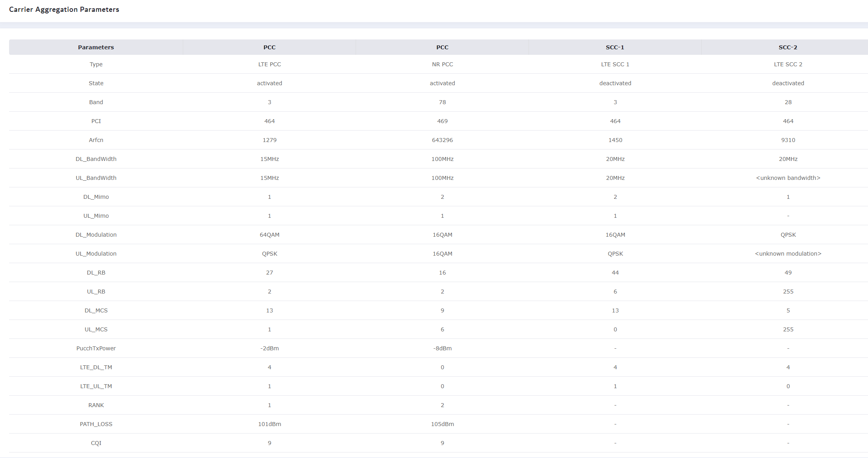Click the UL_Modulation row label
This screenshot has height=458, width=868.
tap(96, 254)
